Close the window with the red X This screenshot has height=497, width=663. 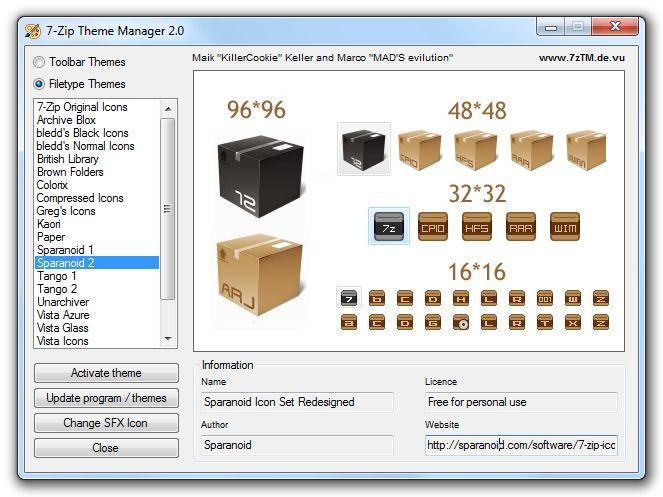615,27
